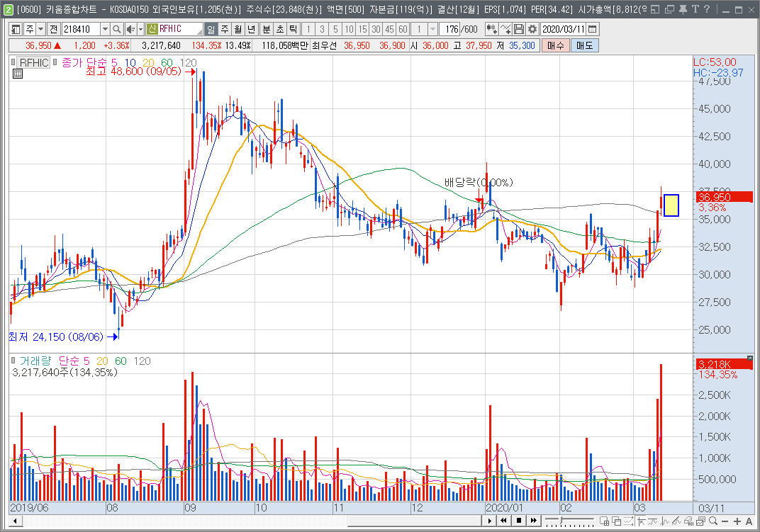The image size is (760, 532).
Task: Click the add candlestick chart icon
Action: tap(491, 30)
